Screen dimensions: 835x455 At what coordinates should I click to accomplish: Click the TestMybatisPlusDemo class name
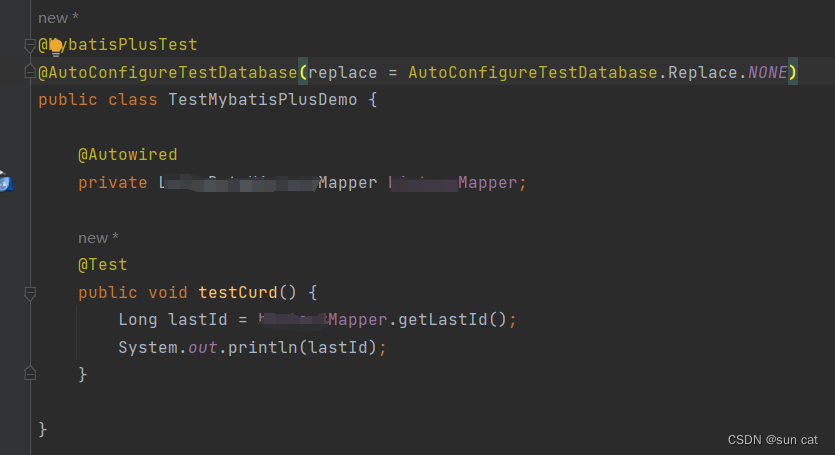262,100
